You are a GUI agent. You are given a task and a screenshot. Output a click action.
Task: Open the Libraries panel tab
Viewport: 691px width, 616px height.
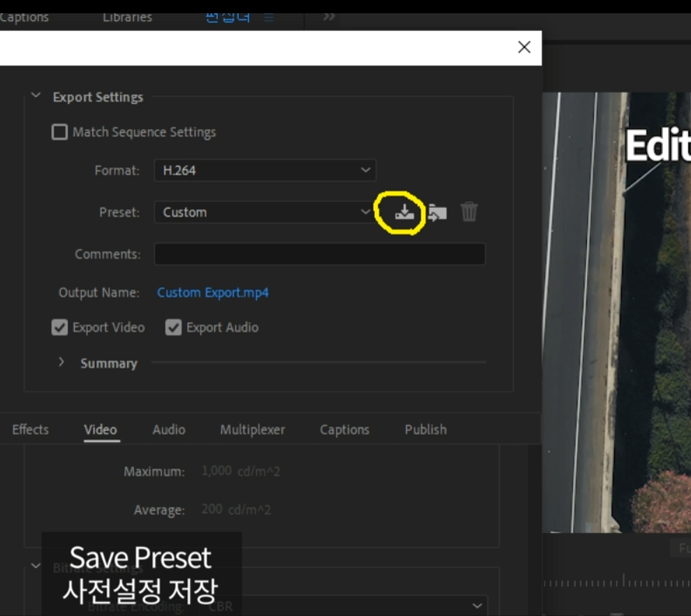pos(127,17)
